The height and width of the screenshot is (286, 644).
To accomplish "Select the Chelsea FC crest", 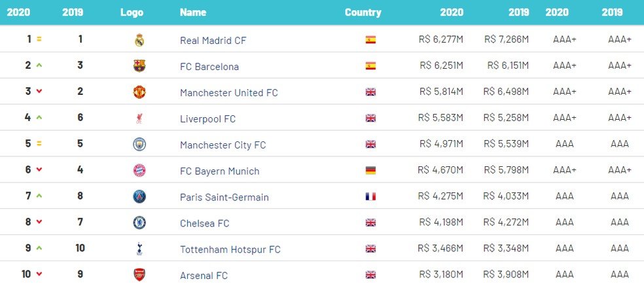I will (x=139, y=223).
